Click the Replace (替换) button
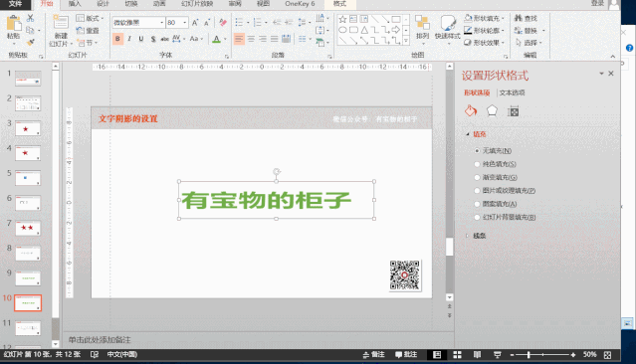This screenshot has height=364, width=636. click(526, 31)
